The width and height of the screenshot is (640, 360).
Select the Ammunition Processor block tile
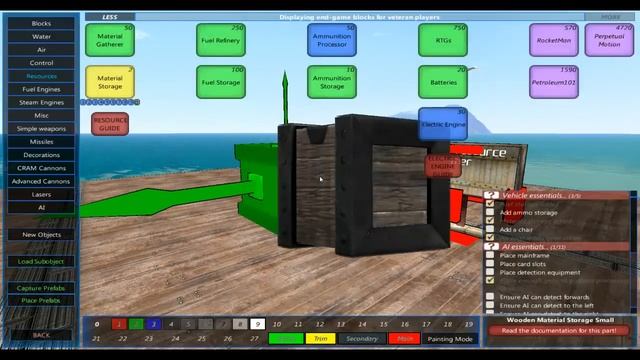point(332,40)
